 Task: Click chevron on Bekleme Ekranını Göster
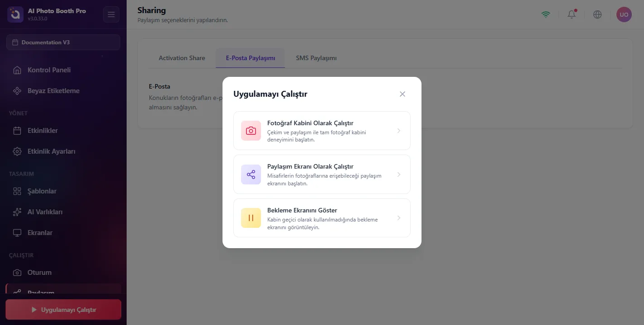click(x=399, y=218)
